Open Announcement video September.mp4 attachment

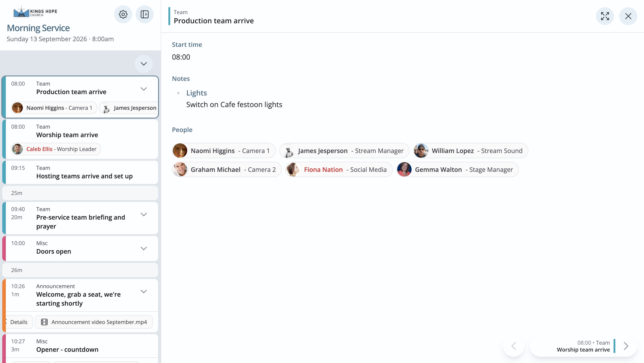click(x=94, y=322)
